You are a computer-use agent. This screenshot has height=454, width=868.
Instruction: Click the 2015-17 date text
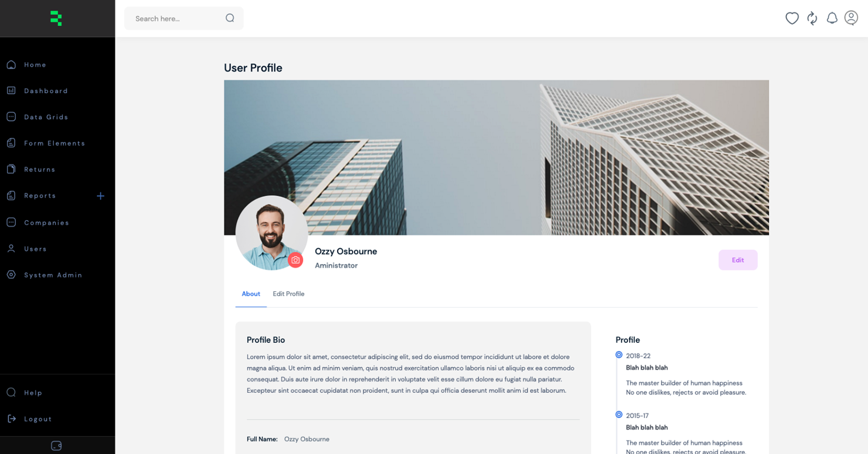(637, 415)
